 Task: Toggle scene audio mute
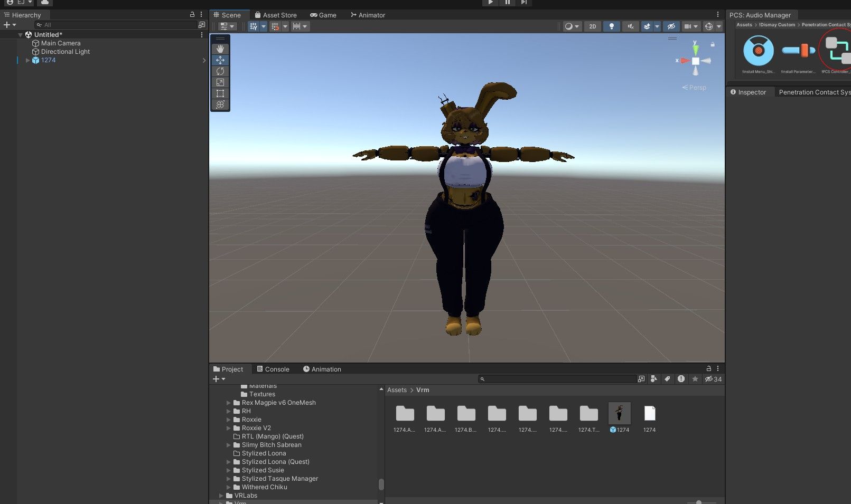630,26
